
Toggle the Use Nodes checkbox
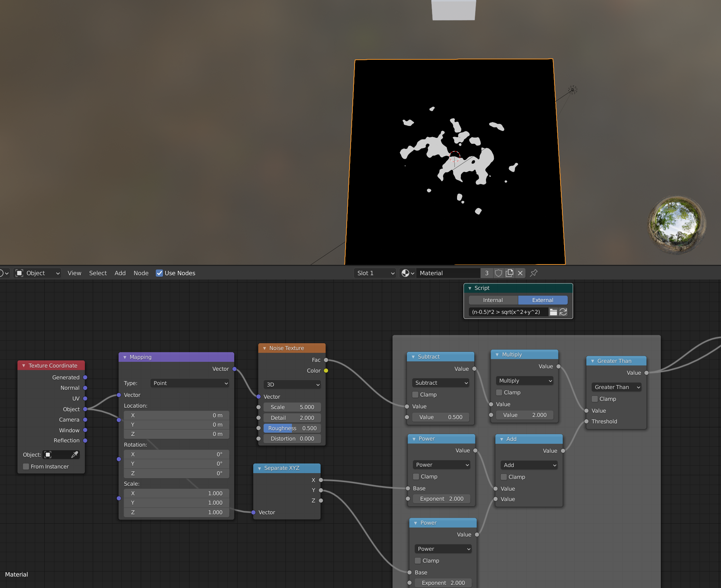pyautogui.click(x=159, y=273)
